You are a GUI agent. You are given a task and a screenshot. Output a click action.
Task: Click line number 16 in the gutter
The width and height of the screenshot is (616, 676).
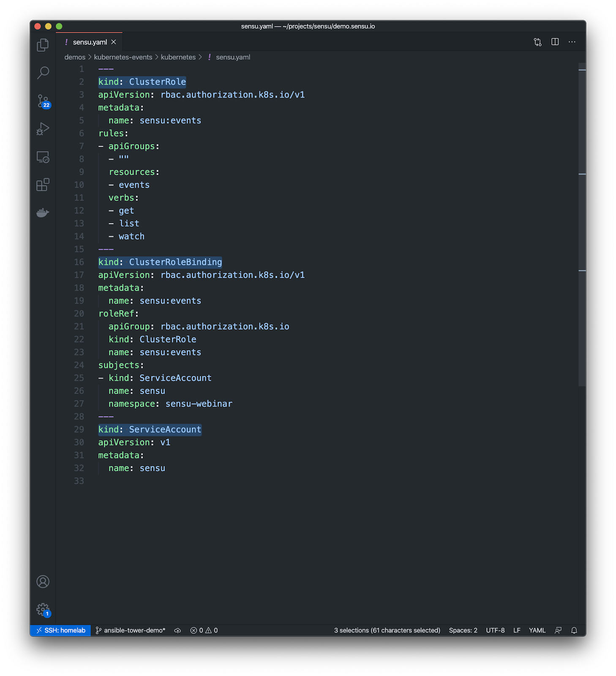(x=79, y=262)
